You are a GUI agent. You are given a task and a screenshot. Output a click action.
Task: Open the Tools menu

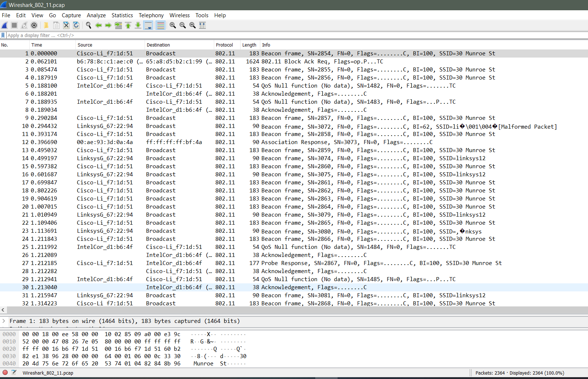[202, 15]
